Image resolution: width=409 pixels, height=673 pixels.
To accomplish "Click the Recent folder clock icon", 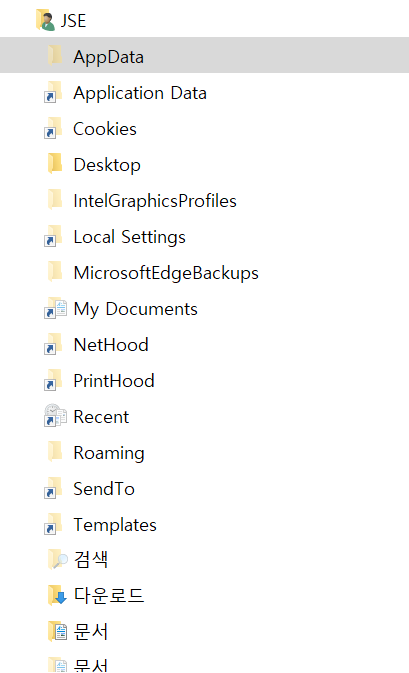I will click(x=55, y=415).
